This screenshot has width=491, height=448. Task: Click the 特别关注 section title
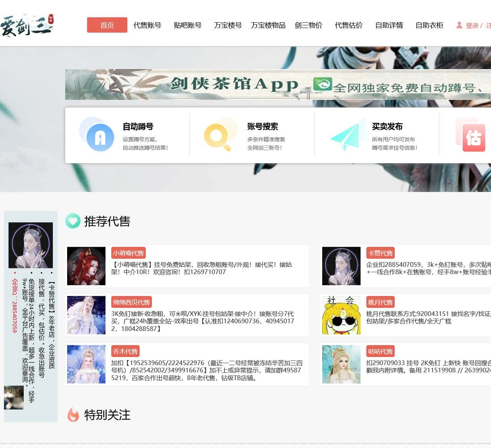point(107,415)
